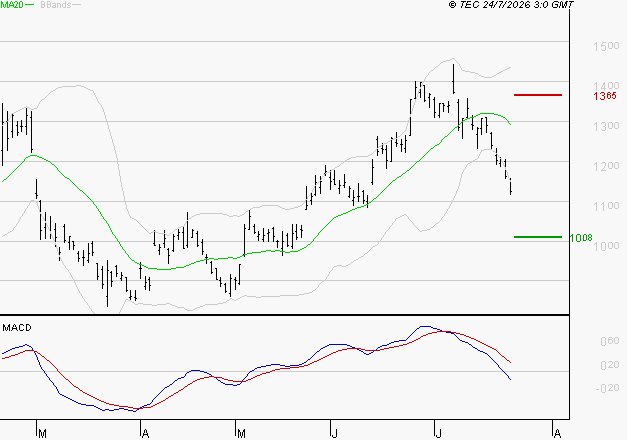Select the last A month marker
The height and width of the screenshot is (440, 627).
pos(557,434)
